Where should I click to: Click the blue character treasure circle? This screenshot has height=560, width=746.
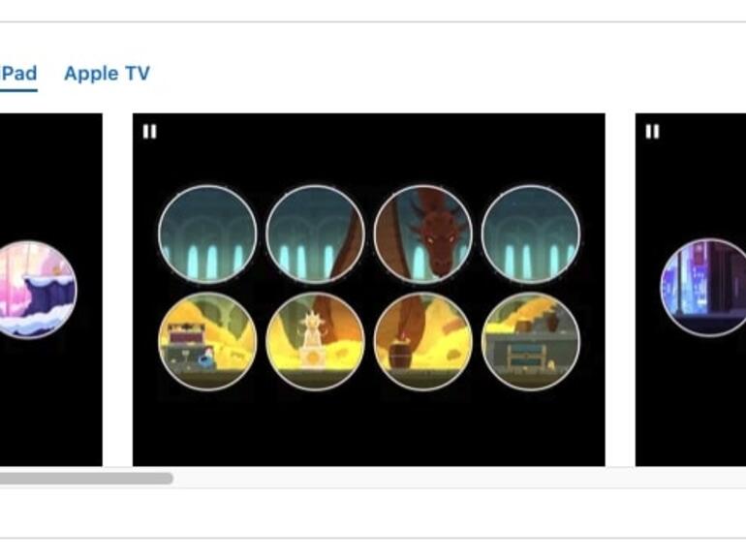pyautogui.click(x=207, y=342)
